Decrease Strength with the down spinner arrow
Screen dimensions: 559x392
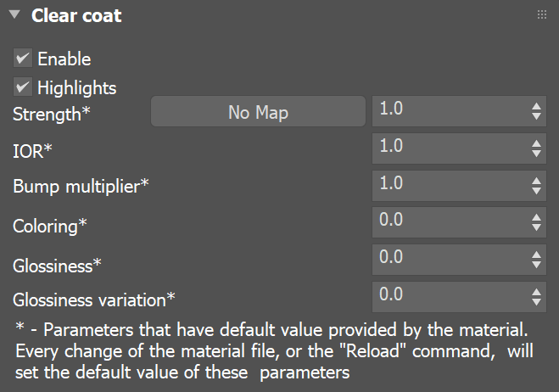click(536, 116)
